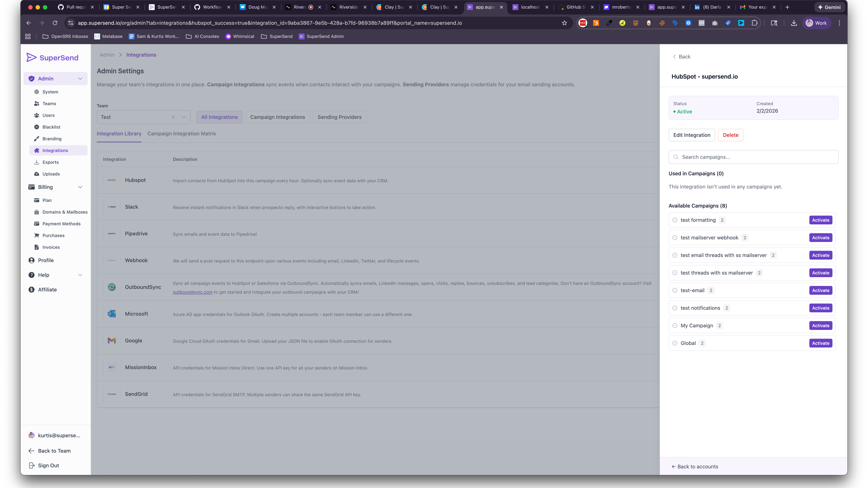
Task: Click the Slack integration icon
Action: tap(112, 206)
